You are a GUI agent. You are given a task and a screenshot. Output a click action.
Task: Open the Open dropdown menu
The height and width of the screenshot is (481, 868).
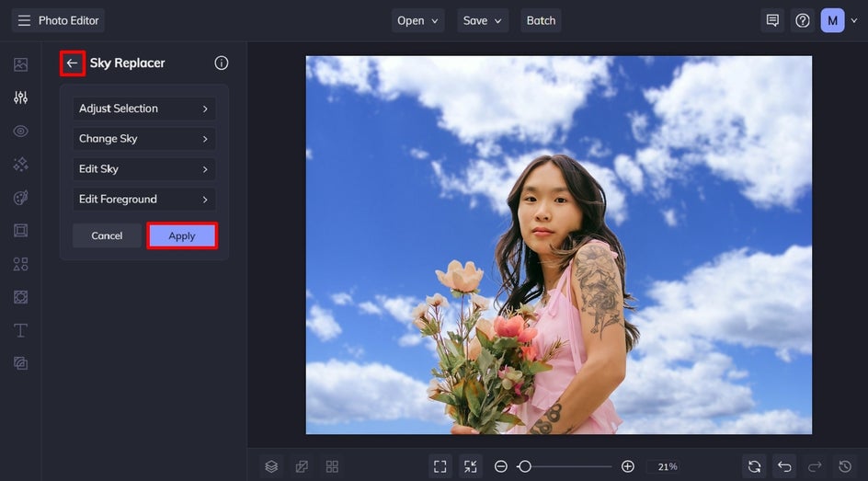pyautogui.click(x=418, y=20)
